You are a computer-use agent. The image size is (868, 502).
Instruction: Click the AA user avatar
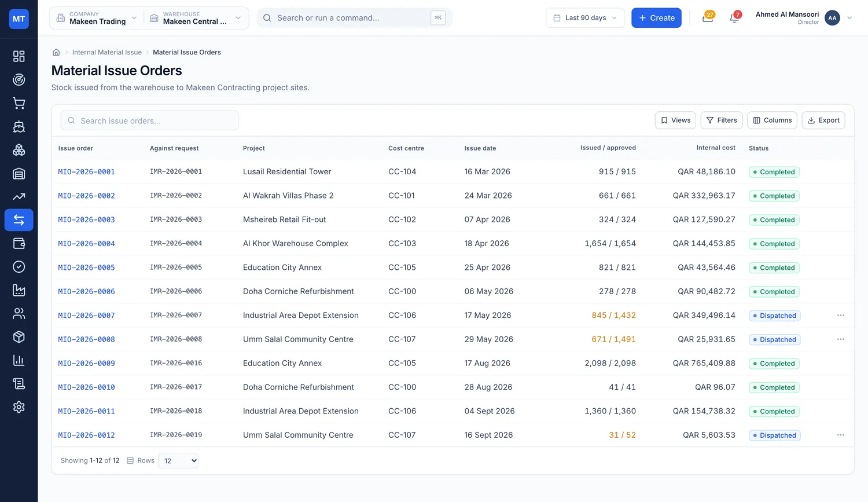click(x=832, y=18)
